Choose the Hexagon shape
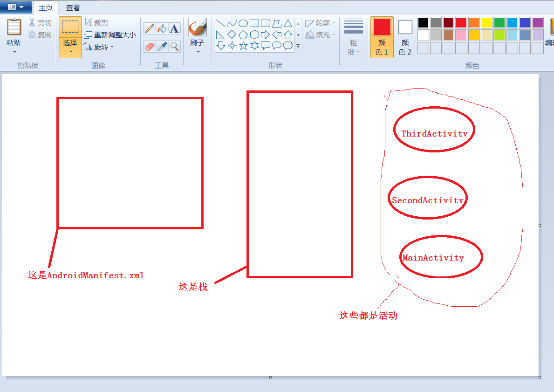Image resolution: width=554 pixels, height=392 pixels. click(254, 34)
